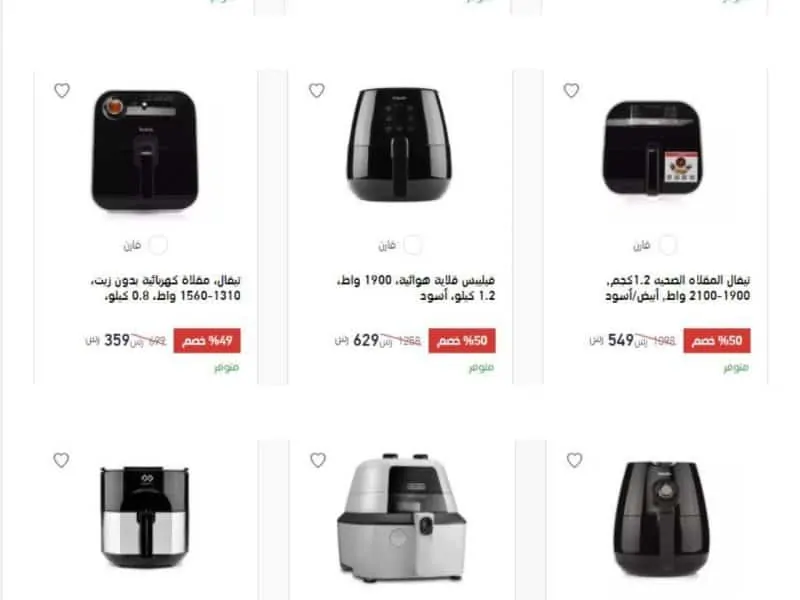
Task: Favorite the Philips 1900 watt air fryer
Action: 317,90
